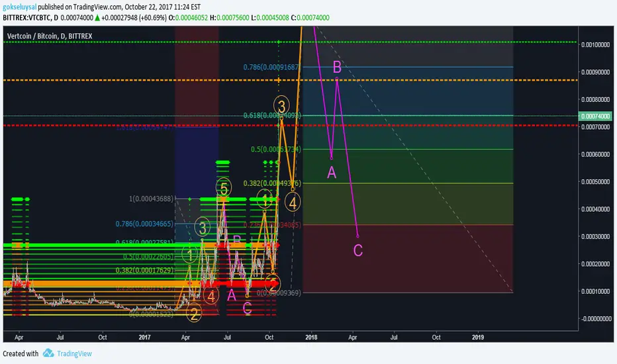Viewport: 617px width, 364px height.
Task: Click the 0.5(0.00022605) Fibonacci label
Action: pos(148,257)
